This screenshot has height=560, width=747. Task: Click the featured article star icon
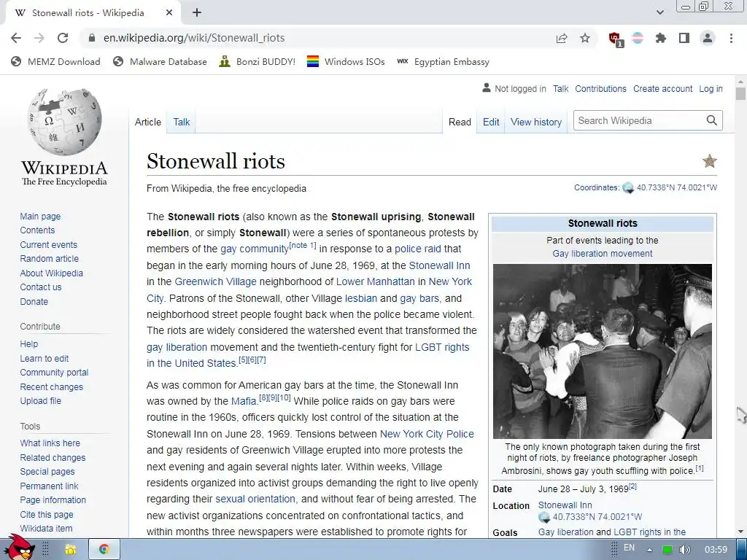click(x=709, y=161)
